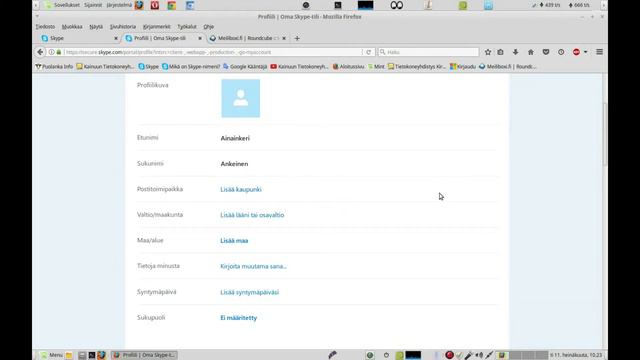Launch Chrome from the top panel
This screenshot has width=640, height=360.
pos(172,5)
